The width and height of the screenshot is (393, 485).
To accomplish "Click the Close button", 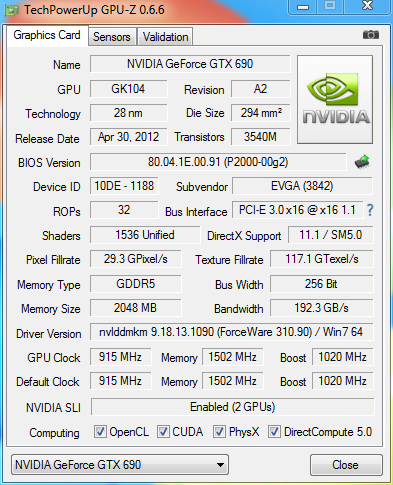I will [x=346, y=465].
